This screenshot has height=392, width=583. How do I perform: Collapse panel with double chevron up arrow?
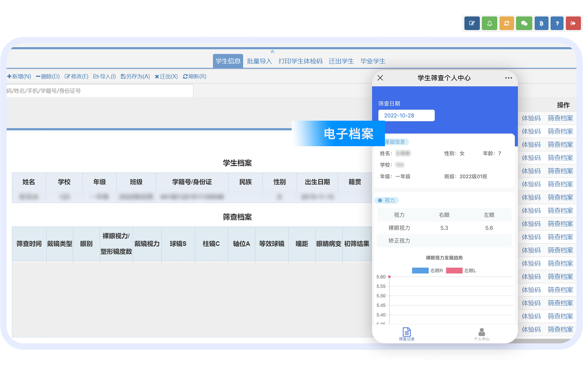272,52
